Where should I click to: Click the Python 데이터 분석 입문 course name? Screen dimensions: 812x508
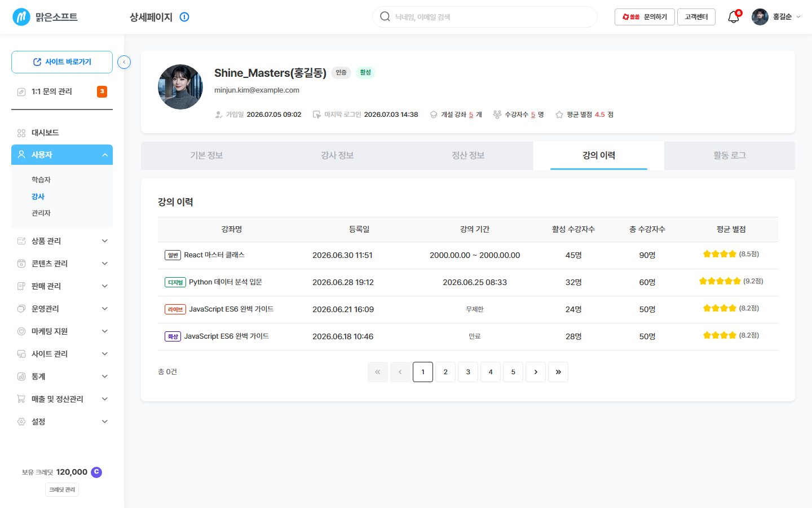click(x=226, y=282)
